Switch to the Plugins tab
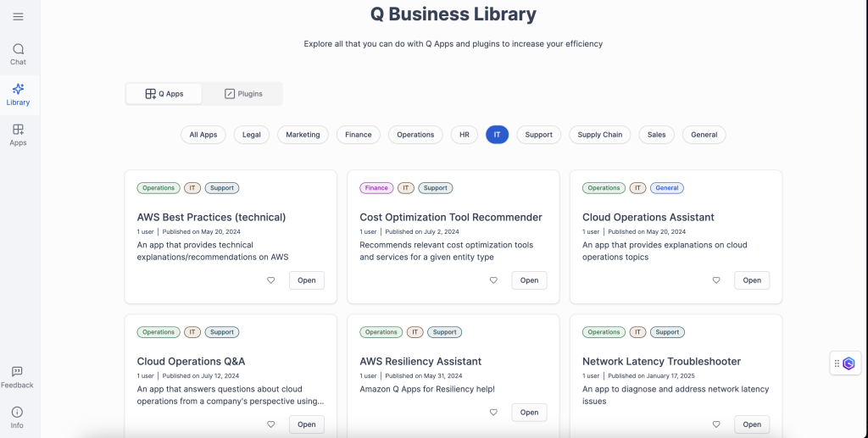This screenshot has width=868, height=438. click(243, 94)
